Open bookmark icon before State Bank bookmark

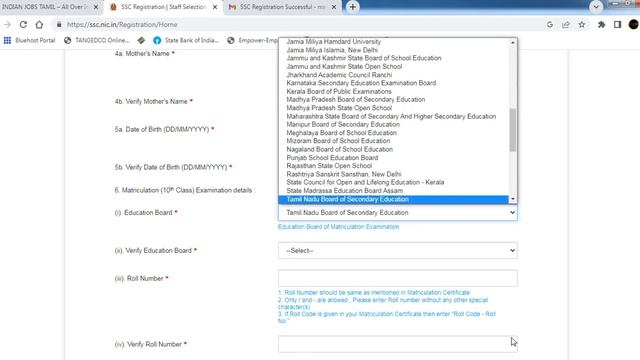141,40
